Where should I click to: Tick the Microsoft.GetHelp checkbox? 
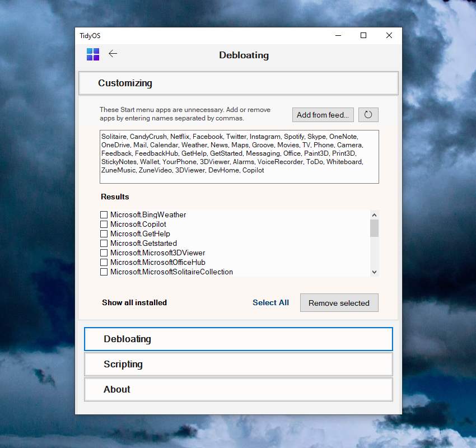click(104, 234)
